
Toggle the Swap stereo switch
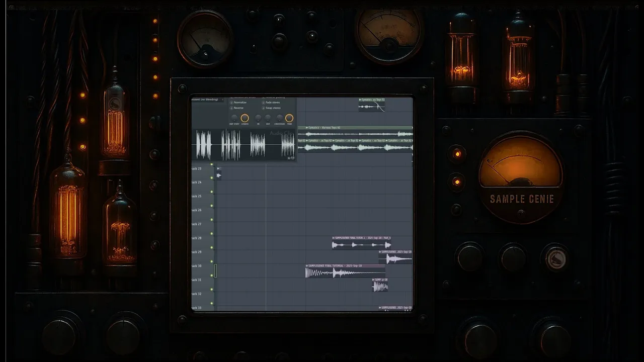264,108
